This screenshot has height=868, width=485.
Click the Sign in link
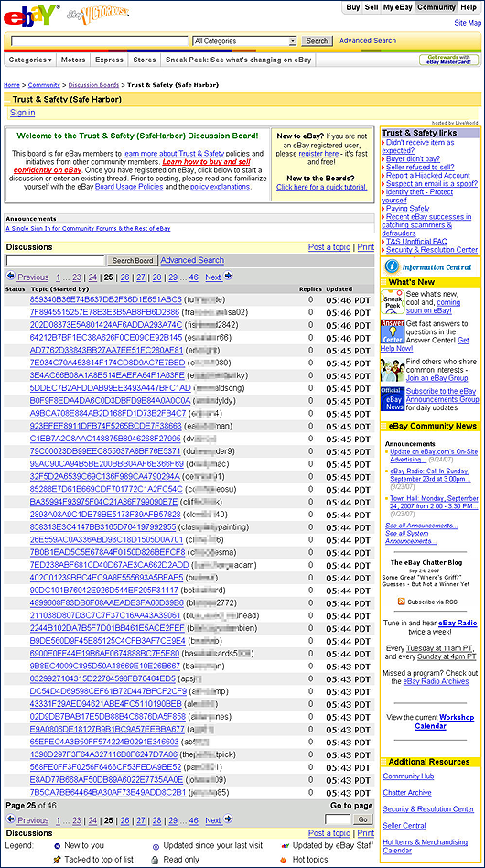coord(23,113)
